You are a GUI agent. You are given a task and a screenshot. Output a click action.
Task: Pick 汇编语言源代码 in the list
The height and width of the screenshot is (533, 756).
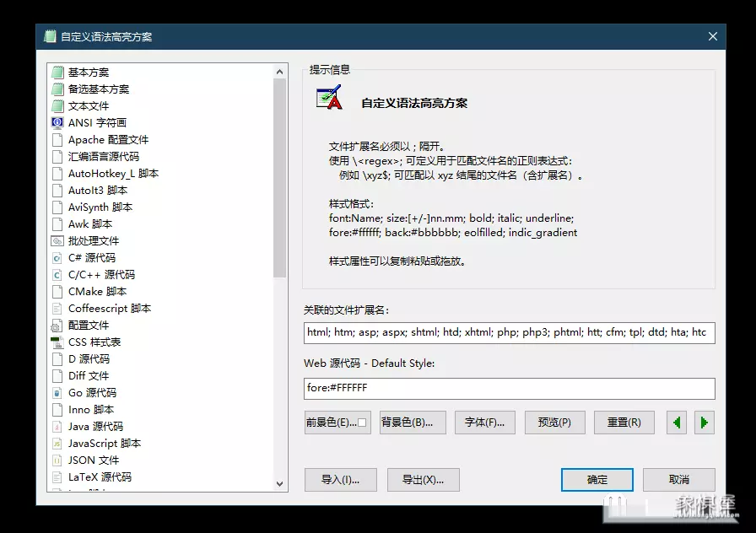104,157
